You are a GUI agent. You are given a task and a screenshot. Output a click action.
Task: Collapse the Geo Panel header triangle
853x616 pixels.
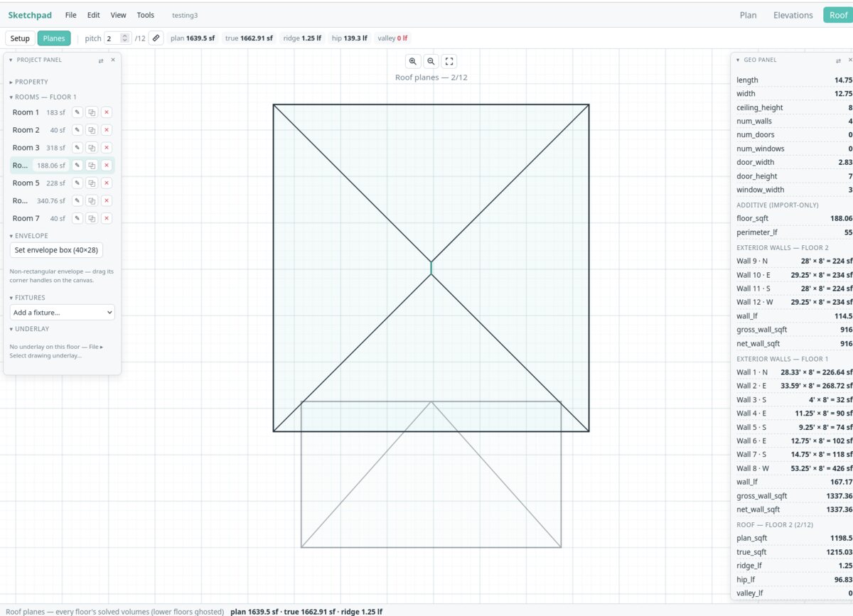739,60
